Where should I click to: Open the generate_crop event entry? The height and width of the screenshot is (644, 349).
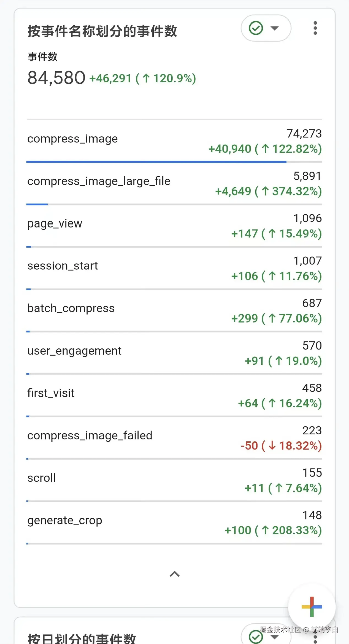click(65, 520)
